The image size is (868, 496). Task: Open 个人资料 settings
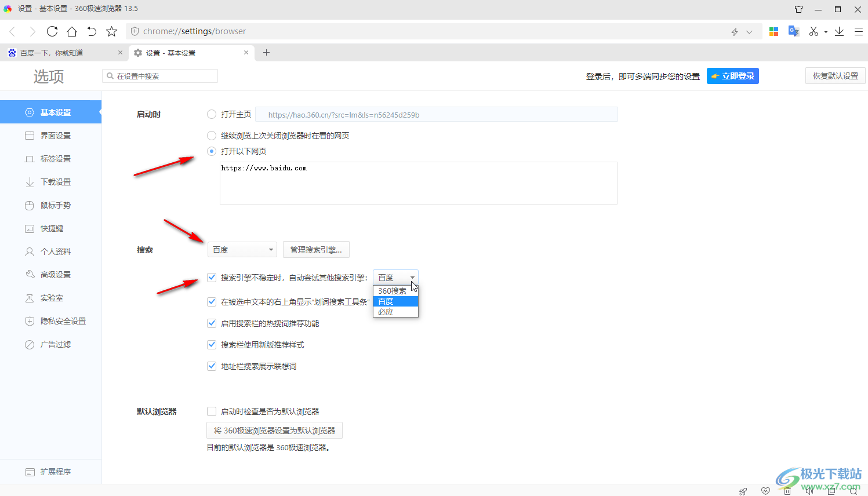(x=50, y=251)
